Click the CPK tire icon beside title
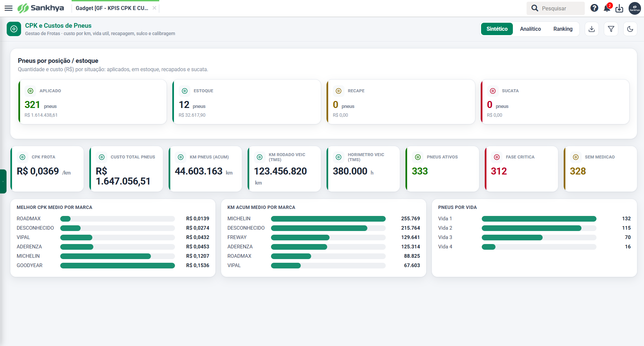 (14, 29)
